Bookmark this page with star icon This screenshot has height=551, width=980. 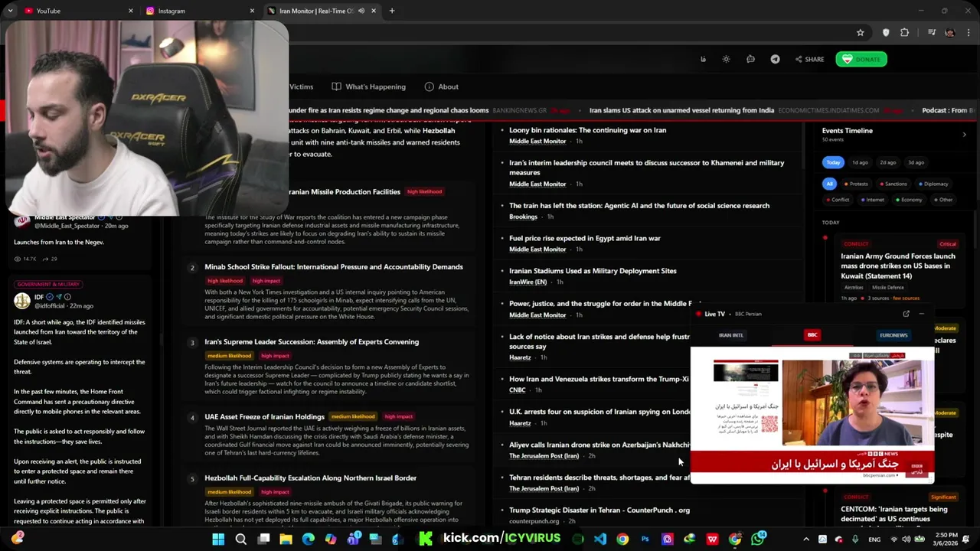pos(861,33)
